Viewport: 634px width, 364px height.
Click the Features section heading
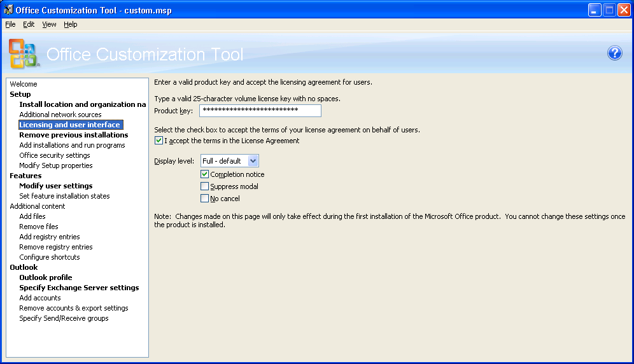click(x=25, y=176)
